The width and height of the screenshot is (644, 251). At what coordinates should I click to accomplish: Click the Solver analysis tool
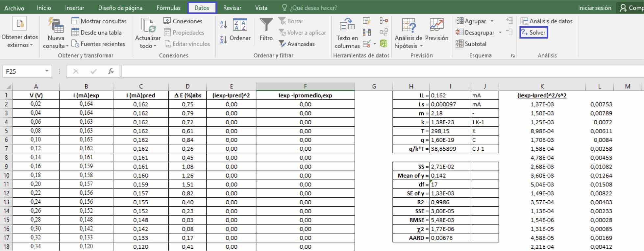point(533,33)
